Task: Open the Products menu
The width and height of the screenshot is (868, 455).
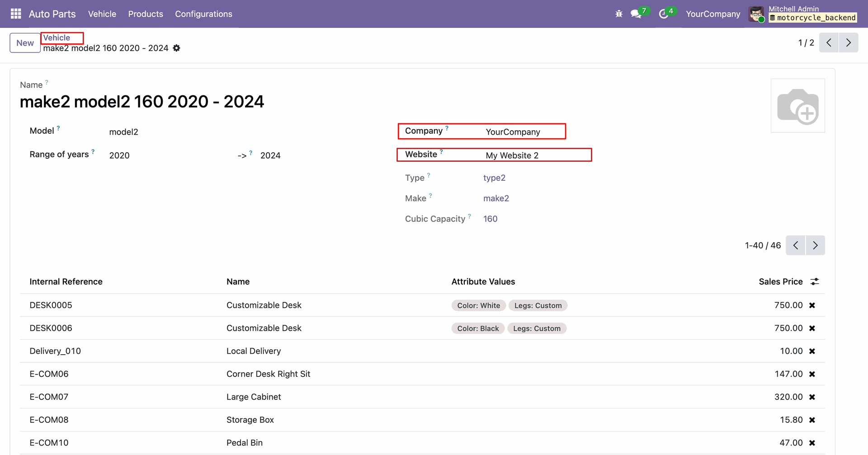Action: pos(146,14)
